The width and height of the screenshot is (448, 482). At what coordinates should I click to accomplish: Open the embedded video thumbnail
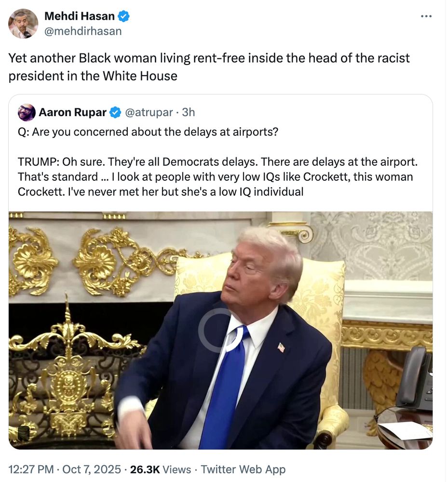tap(220, 330)
